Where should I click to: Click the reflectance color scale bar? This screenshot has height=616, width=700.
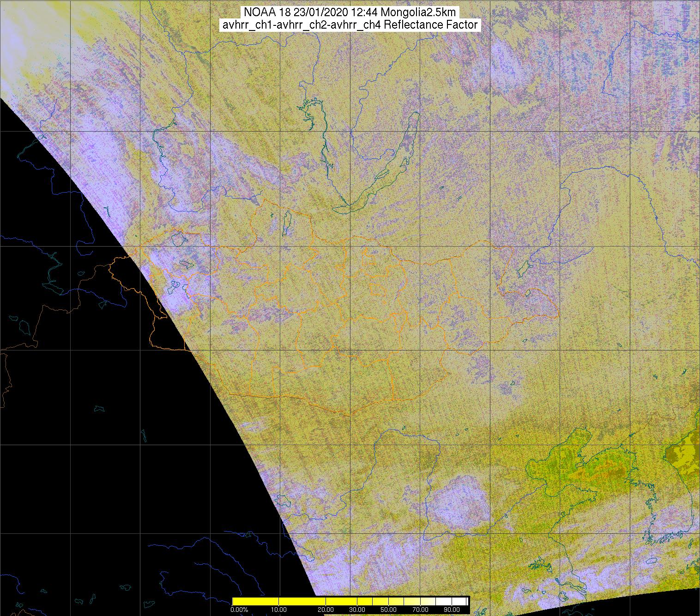350,601
